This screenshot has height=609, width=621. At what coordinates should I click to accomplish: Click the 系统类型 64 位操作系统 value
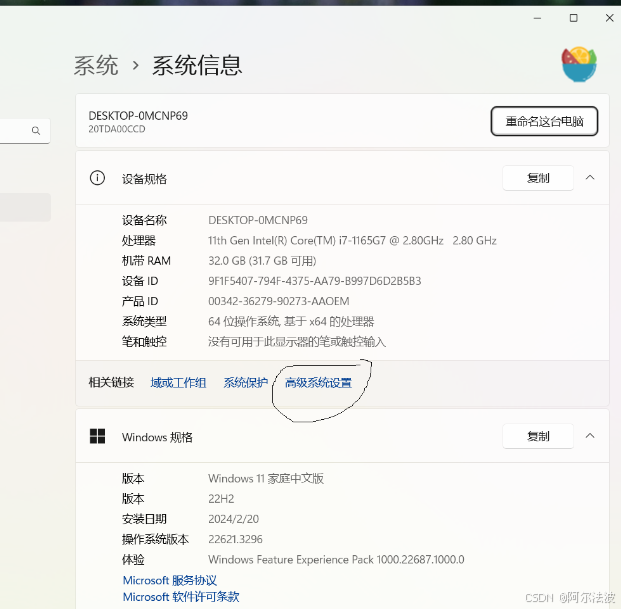[291, 321]
